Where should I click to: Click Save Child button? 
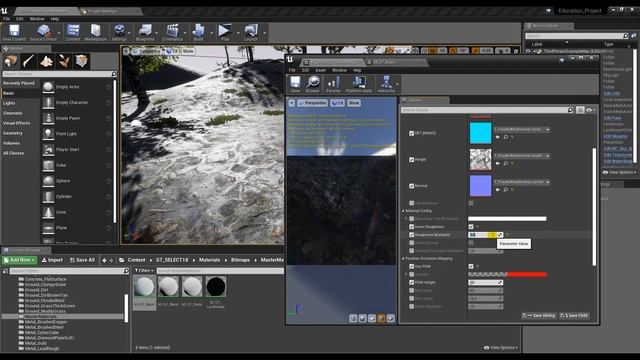[574, 316]
